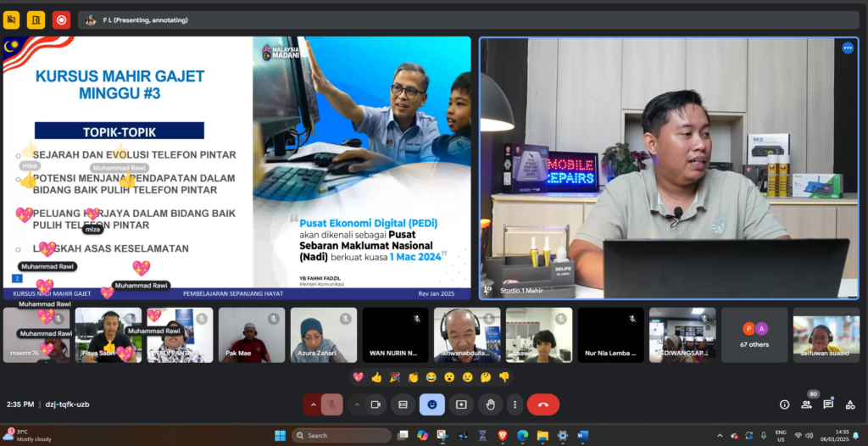
Task: Unmute the microphone
Action: 332,404
